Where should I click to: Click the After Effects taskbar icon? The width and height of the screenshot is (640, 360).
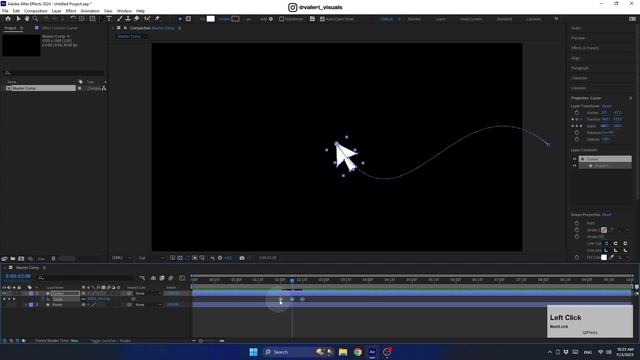coord(372,352)
